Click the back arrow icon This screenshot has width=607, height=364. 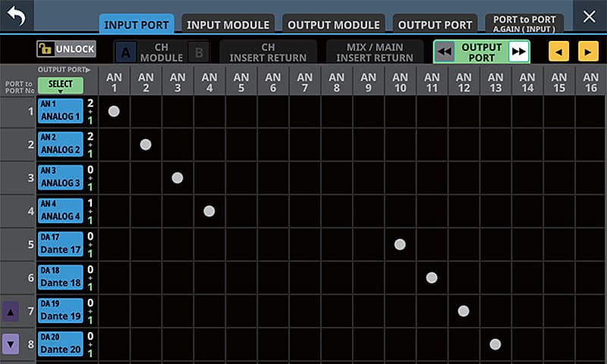16,16
